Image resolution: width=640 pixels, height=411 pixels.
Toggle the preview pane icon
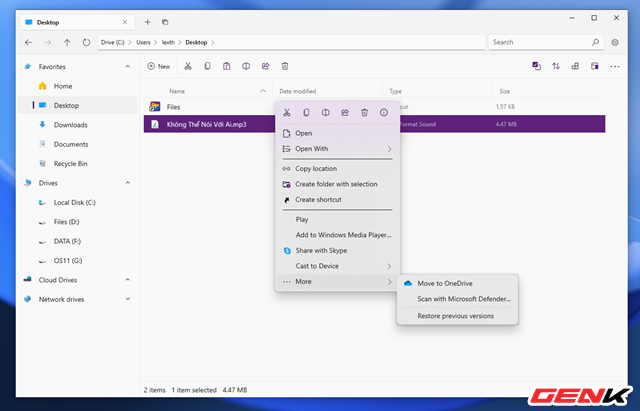tap(595, 66)
